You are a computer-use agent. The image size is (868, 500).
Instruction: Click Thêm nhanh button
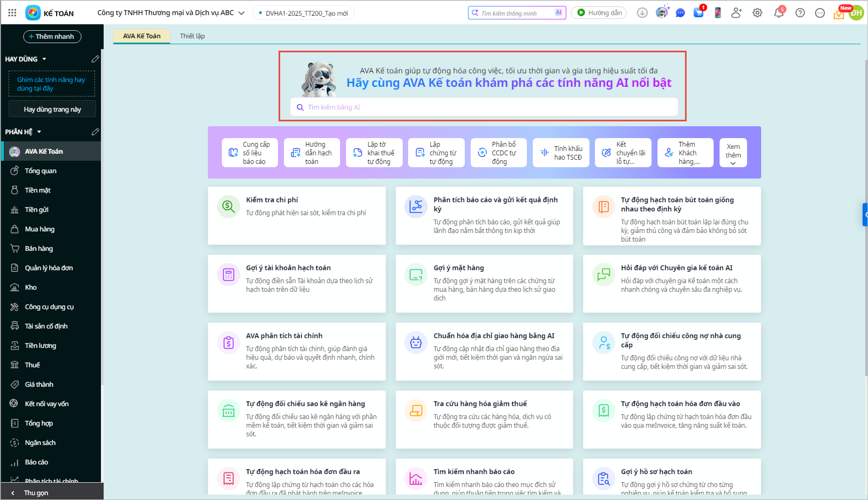point(52,37)
